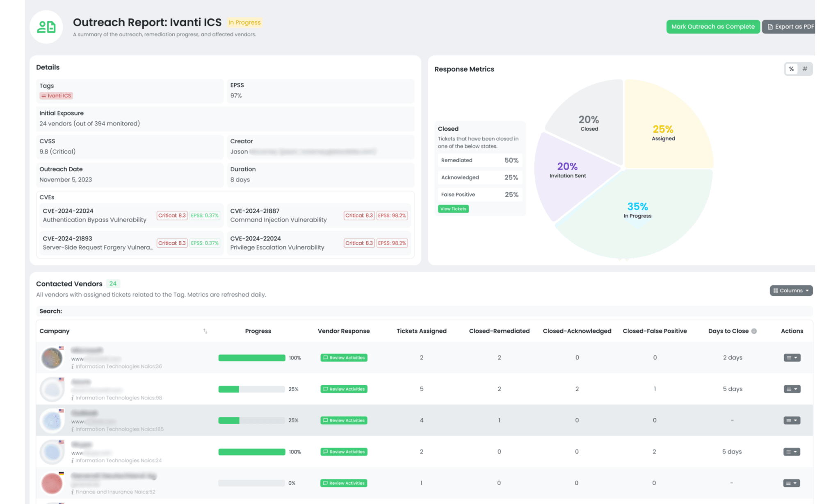Image resolution: width=840 pixels, height=504 pixels.
Task: Click Mark Outreach as Complete button
Action: tap(713, 27)
